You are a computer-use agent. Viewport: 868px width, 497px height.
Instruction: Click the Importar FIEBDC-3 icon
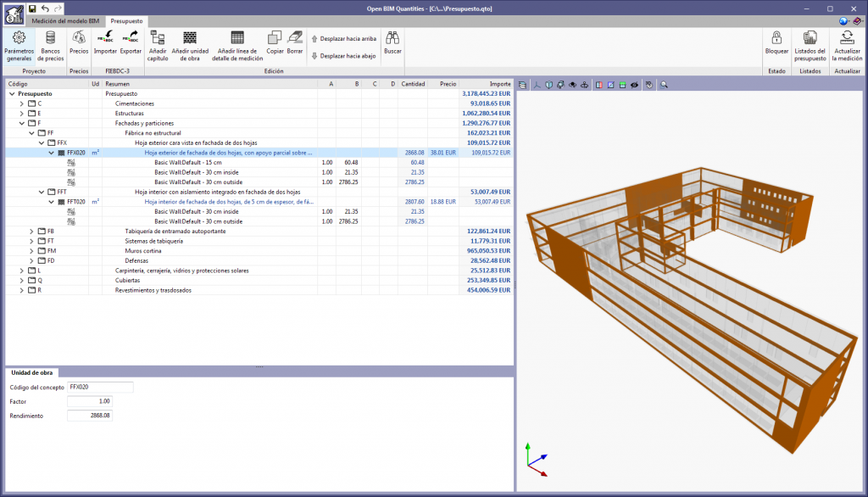pyautogui.click(x=105, y=38)
